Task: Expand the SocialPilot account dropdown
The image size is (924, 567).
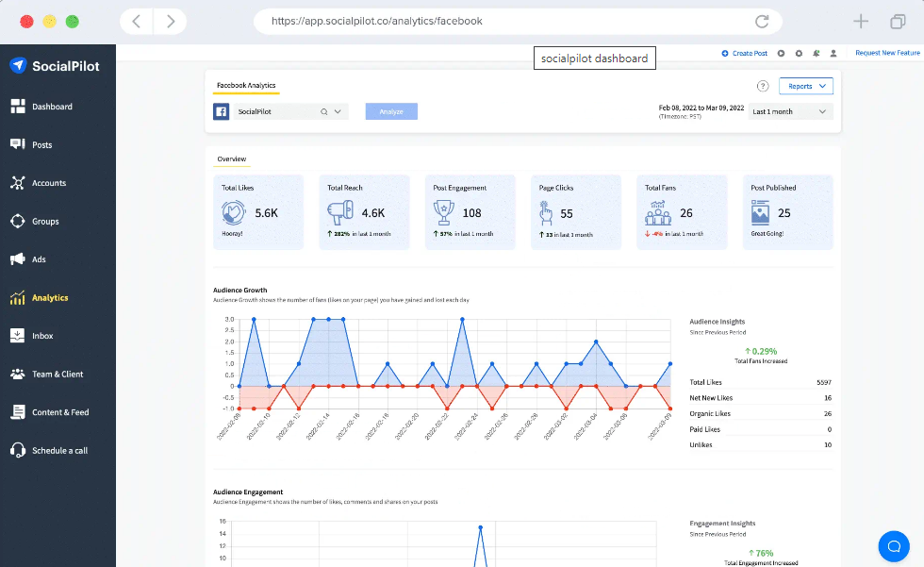Action: (x=338, y=111)
